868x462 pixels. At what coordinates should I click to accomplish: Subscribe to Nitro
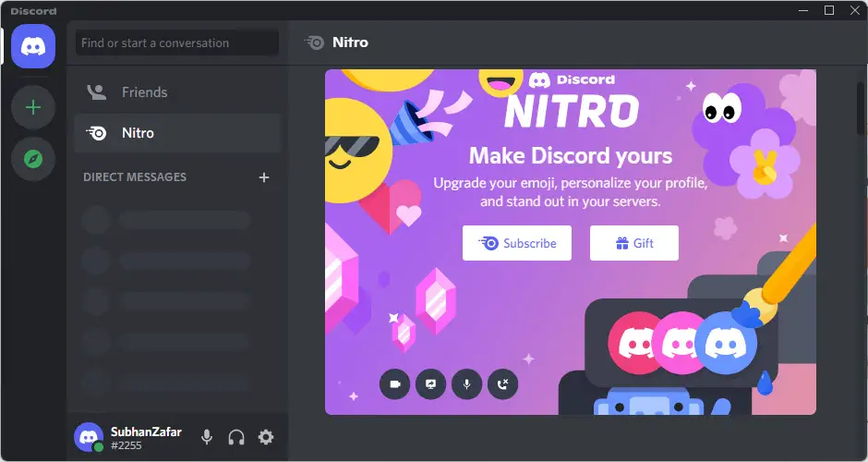tap(517, 243)
